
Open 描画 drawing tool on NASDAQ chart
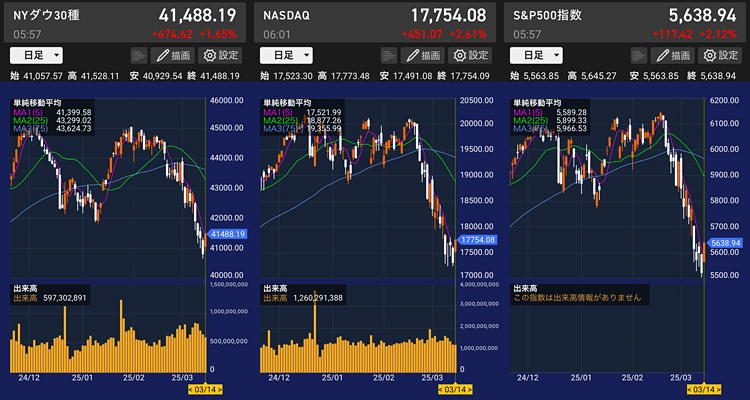pos(423,56)
